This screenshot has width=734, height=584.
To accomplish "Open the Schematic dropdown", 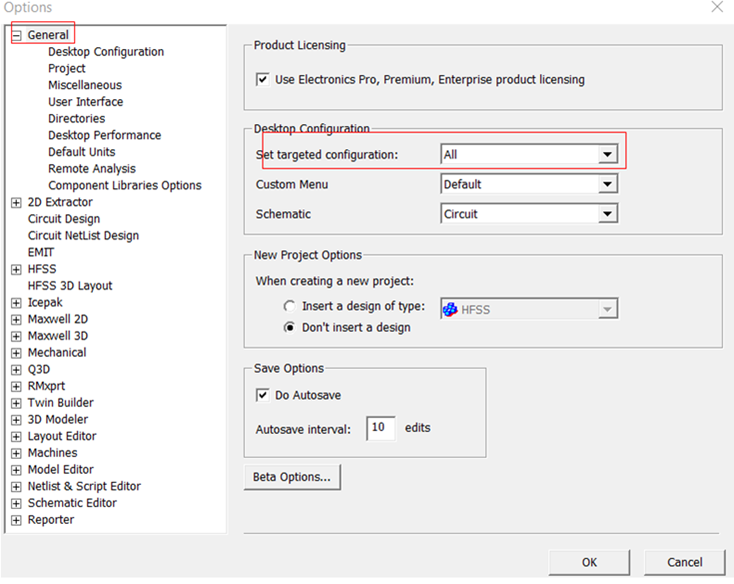I will (x=607, y=214).
